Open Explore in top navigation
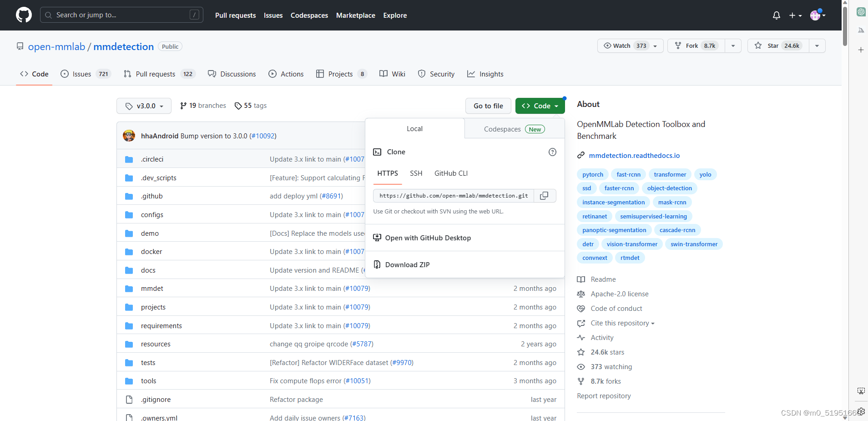This screenshot has width=868, height=421. coord(395,15)
